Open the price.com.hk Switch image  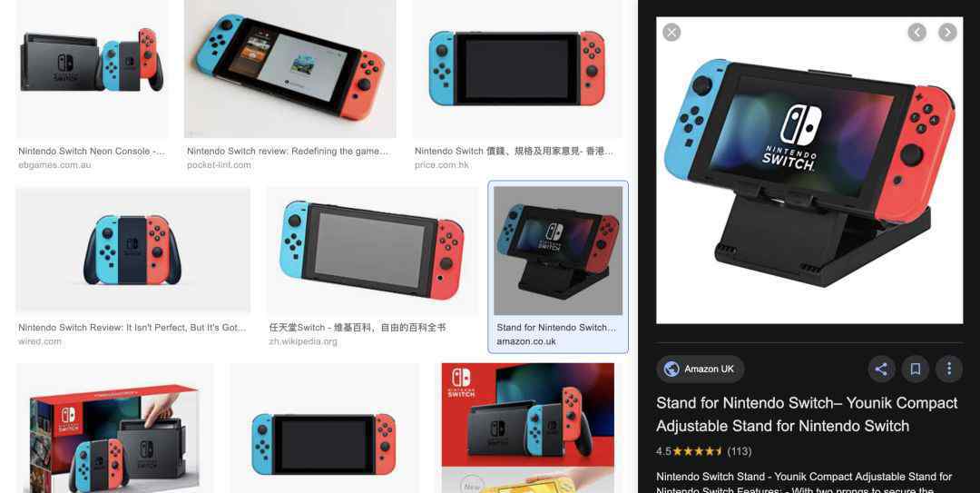[517, 69]
